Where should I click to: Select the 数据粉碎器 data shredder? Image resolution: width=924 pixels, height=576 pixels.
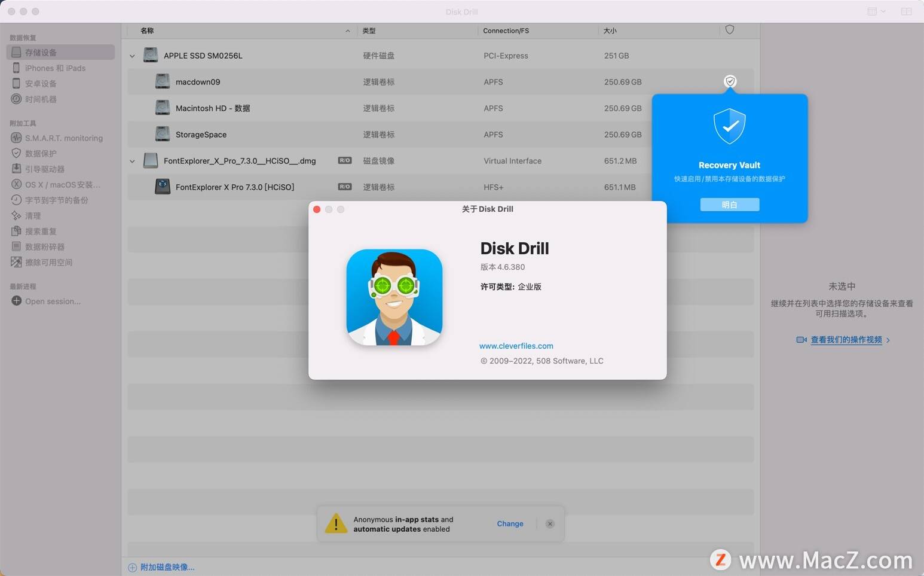click(x=44, y=246)
